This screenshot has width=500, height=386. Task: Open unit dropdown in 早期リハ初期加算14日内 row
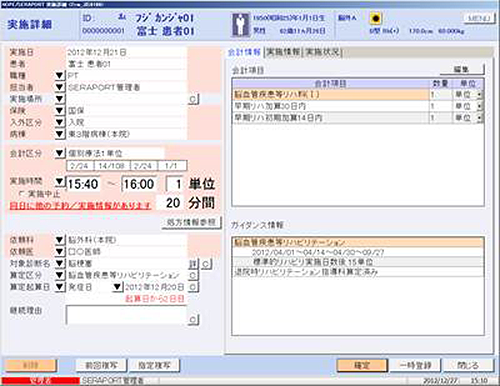[479, 118]
